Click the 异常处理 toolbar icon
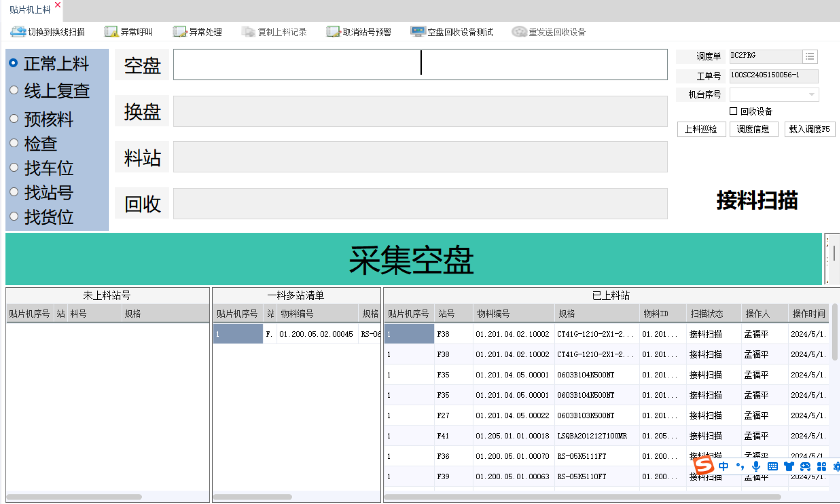 click(179, 32)
